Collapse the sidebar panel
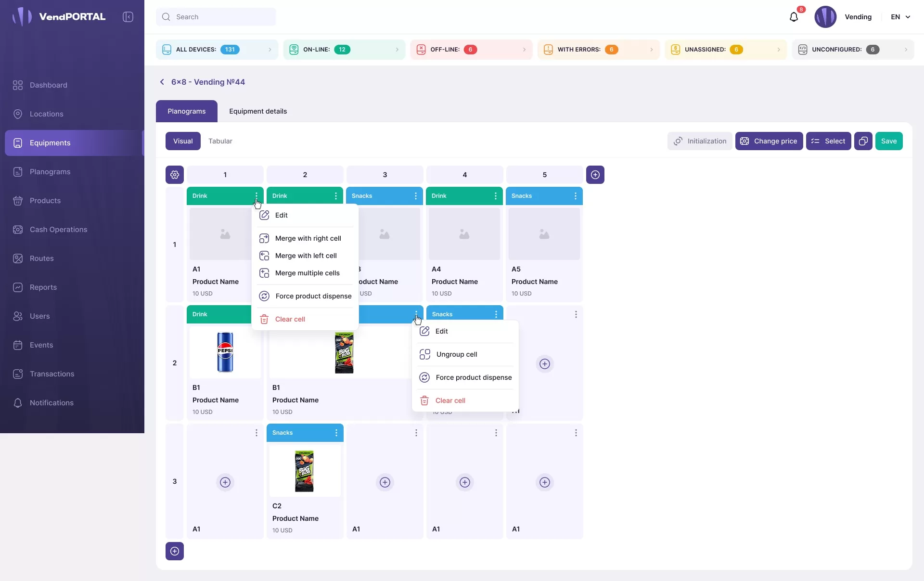Viewport: 924px width, 581px height. coord(128,17)
